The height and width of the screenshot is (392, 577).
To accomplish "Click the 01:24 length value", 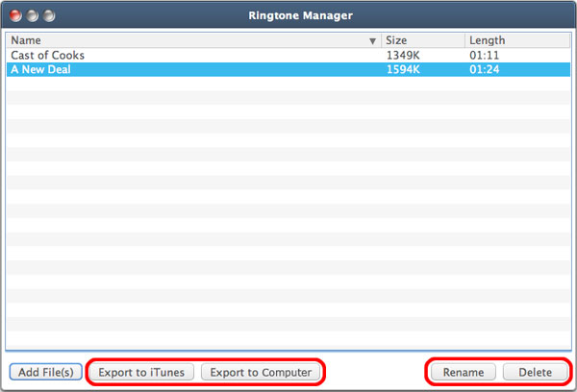I will point(484,70).
